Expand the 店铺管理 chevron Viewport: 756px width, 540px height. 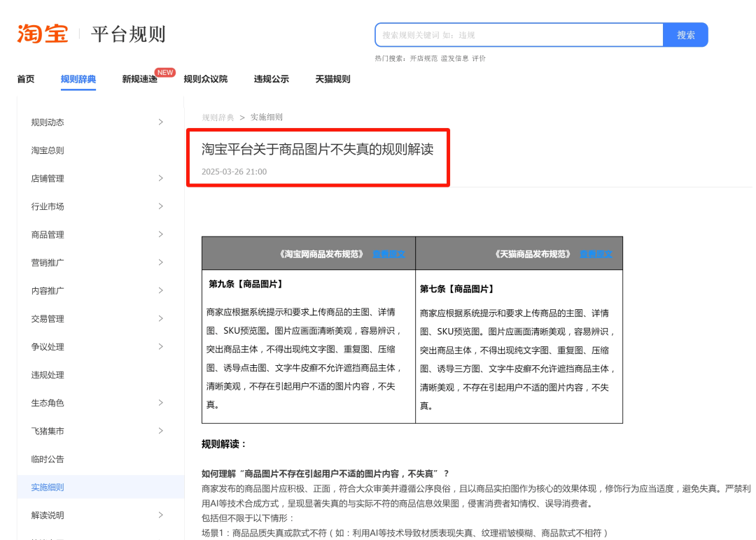tap(160, 178)
